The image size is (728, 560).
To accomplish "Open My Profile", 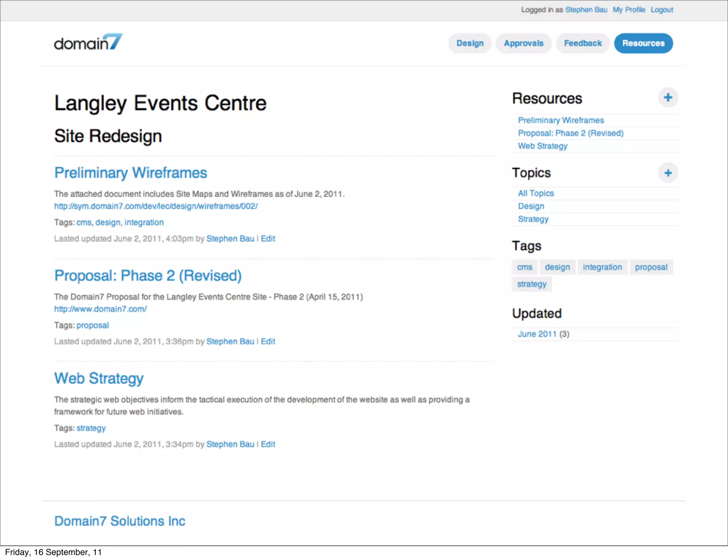I will (629, 10).
